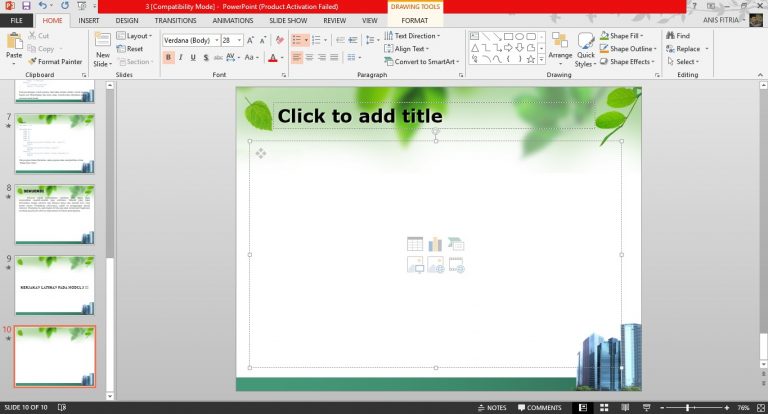
Task: Open the Text Direction dropdown
Action: [x=412, y=36]
